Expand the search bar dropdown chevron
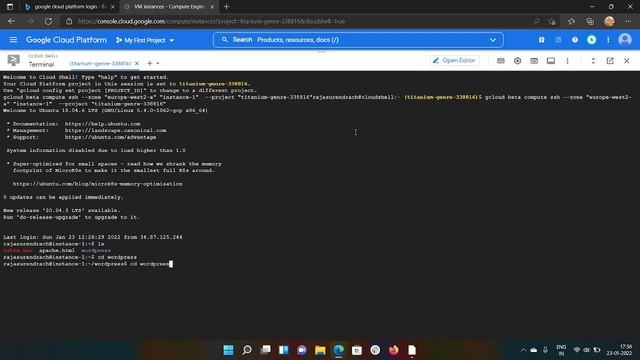 point(493,40)
